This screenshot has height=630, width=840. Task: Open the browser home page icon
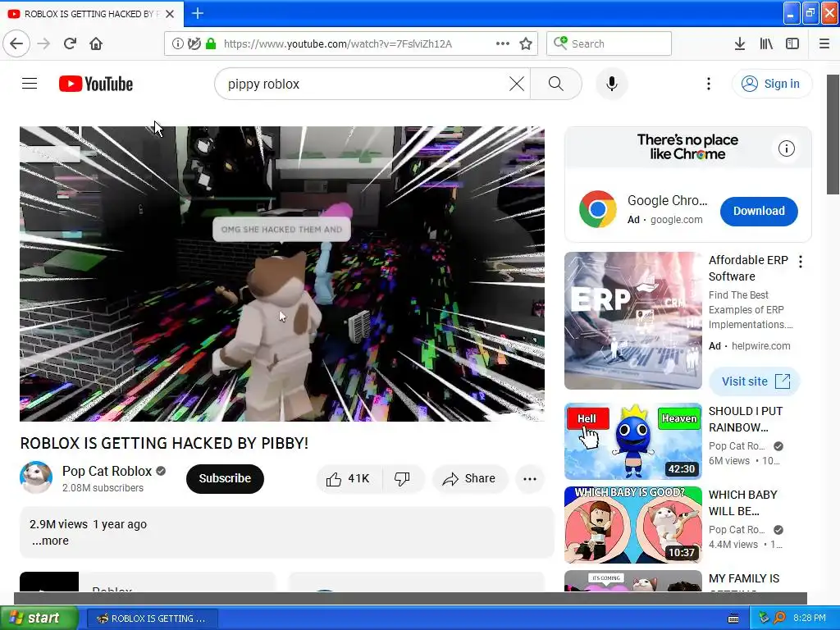point(96,43)
